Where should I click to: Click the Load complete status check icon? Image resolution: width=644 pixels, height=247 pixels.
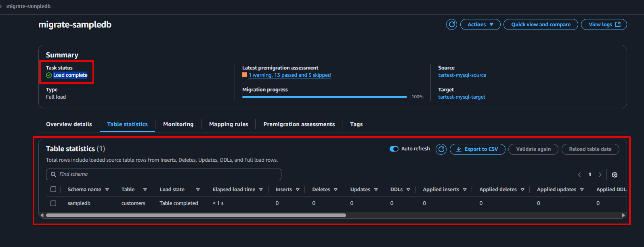(x=49, y=75)
